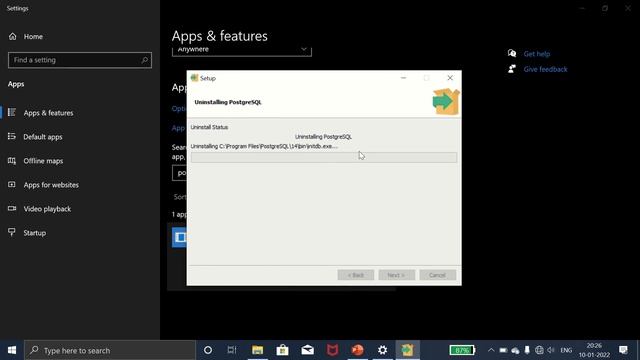This screenshot has width=640, height=360.
Task: Select Apps & features in sidebar
Action: coord(48,113)
